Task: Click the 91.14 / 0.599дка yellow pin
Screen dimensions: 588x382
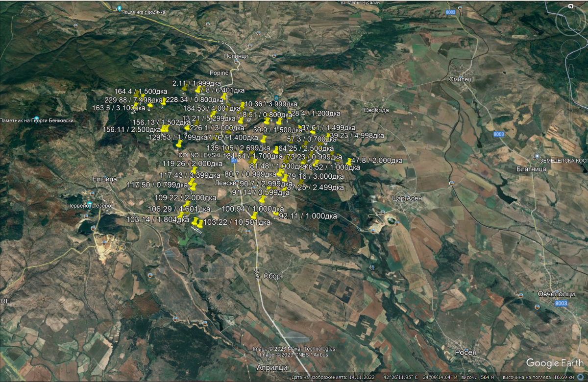Action: click(x=263, y=199)
